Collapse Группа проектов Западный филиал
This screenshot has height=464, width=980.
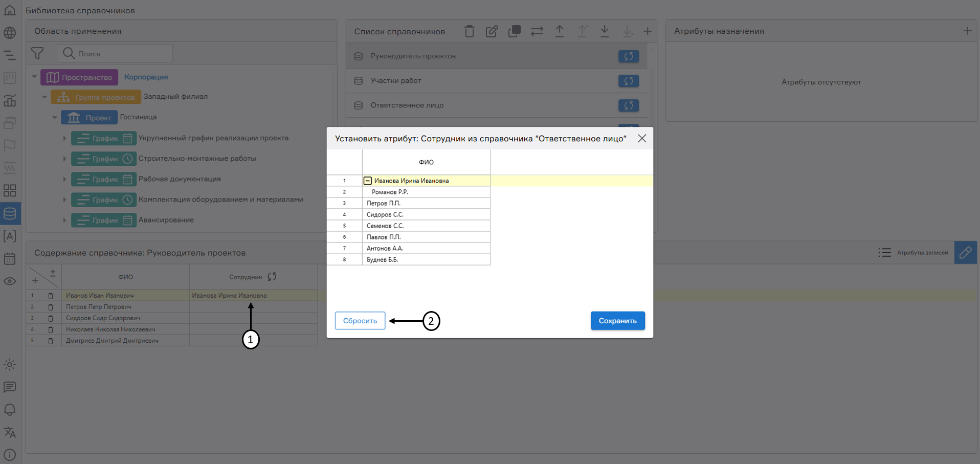pyautogui.click(x=44, y=97)
